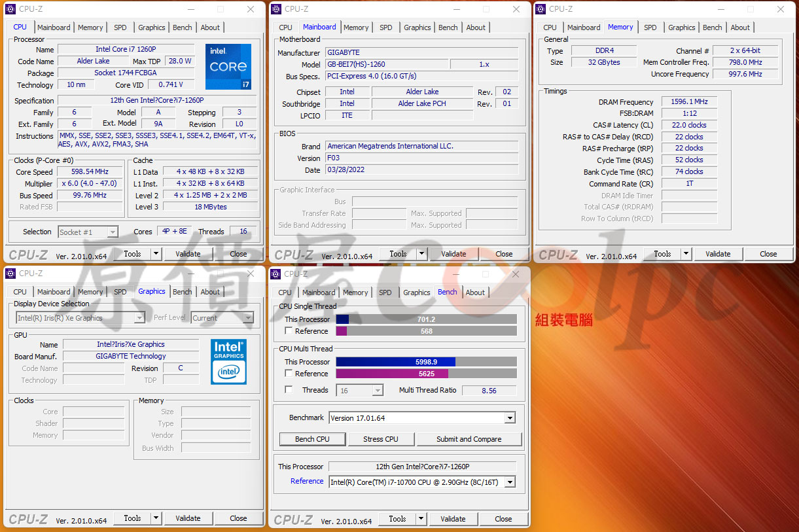Click the Cores value 4P + 8E
Image resolution: width=799 pixels, height=532 pixels.
click(x=174, y=232)
